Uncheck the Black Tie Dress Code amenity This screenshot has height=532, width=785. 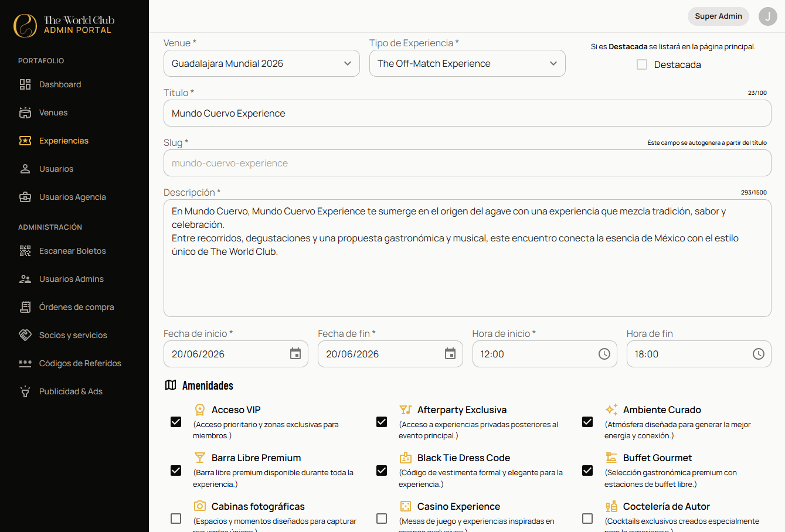click(x=382, y=470)
